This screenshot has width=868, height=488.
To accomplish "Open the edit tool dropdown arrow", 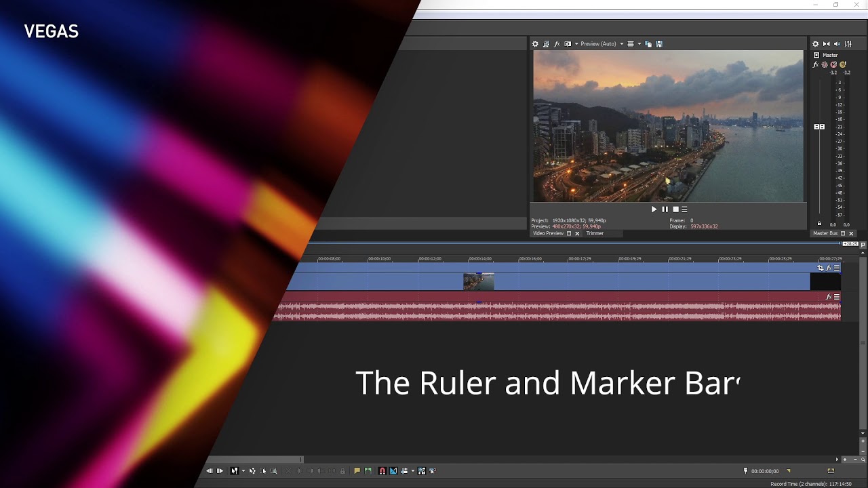I will 243,470.
